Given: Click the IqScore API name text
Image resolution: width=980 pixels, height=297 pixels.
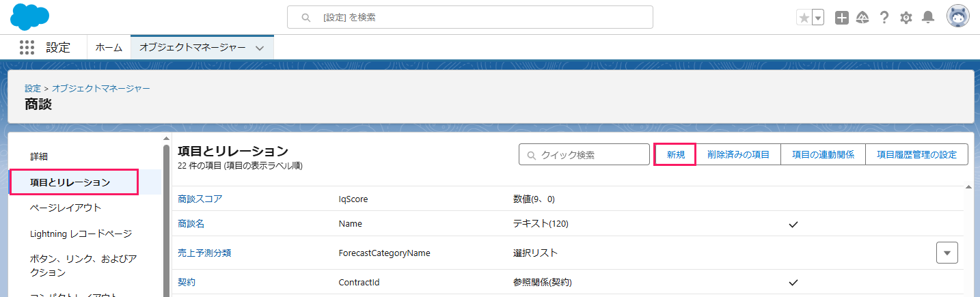Looking at the screenshot, I should tap(353, 199).
